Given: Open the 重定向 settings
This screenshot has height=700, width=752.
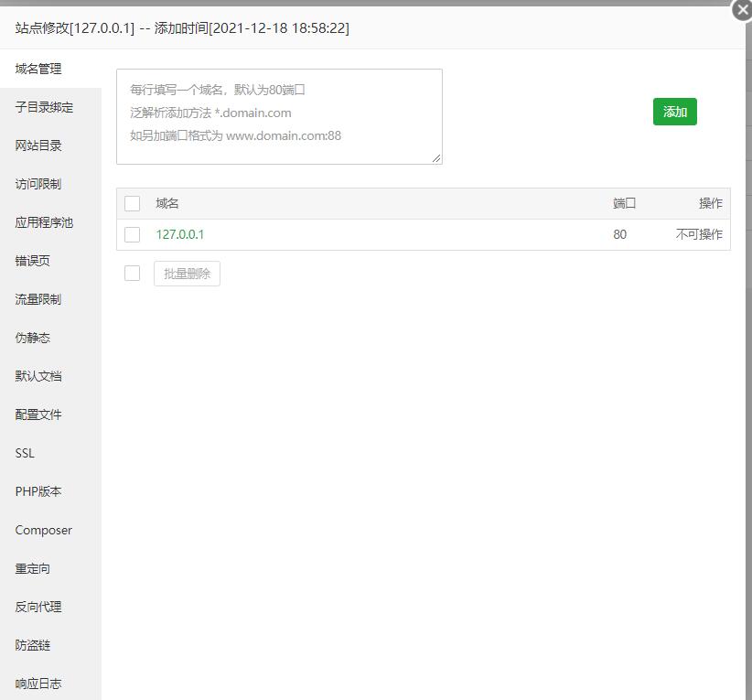Looking at the screenshot, I should (32, 568).
